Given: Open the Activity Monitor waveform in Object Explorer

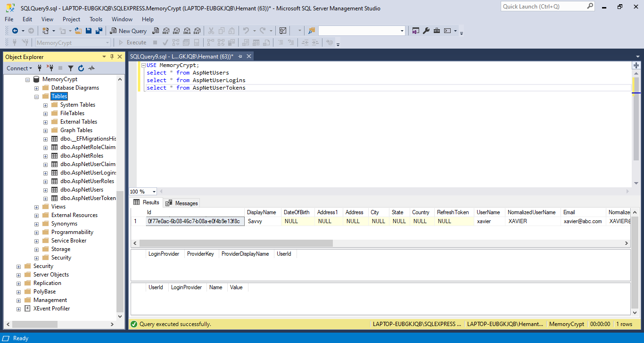Looking at the screenshot, I should [91, 68].
